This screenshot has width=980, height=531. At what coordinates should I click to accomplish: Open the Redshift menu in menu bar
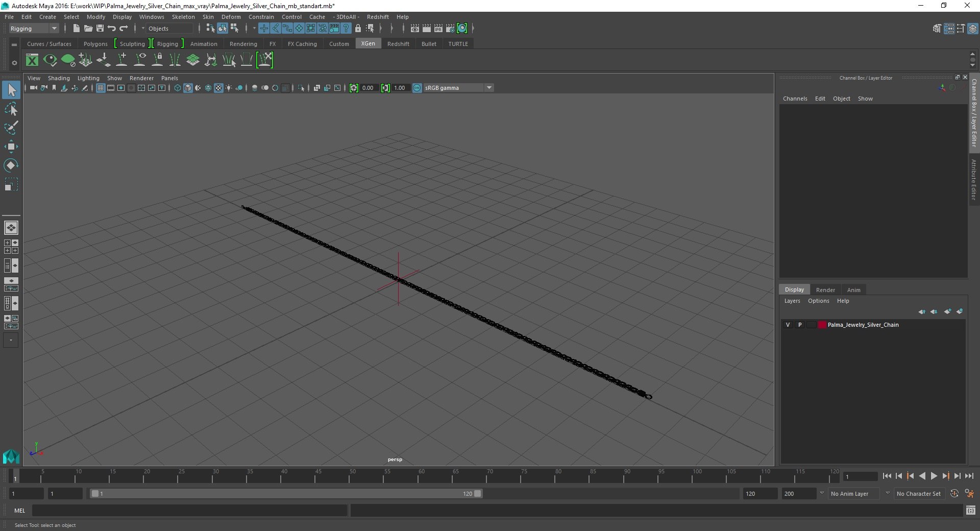point(378,17)
